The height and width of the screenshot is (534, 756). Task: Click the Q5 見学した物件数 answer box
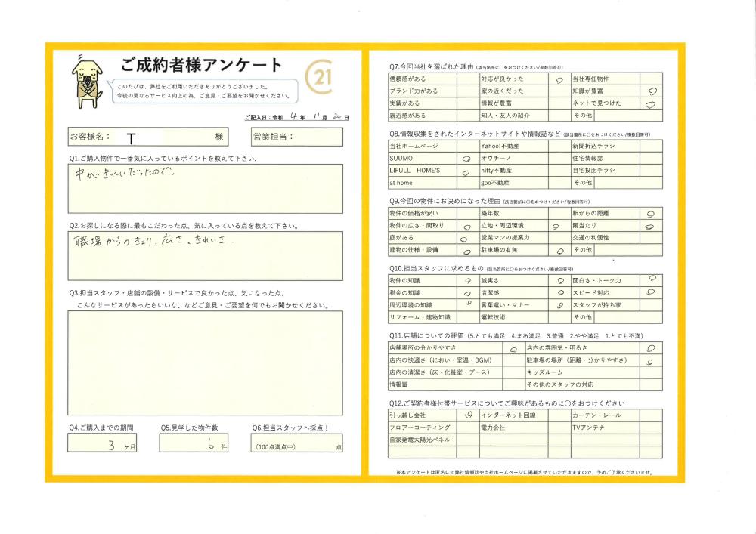click(194, 443)
